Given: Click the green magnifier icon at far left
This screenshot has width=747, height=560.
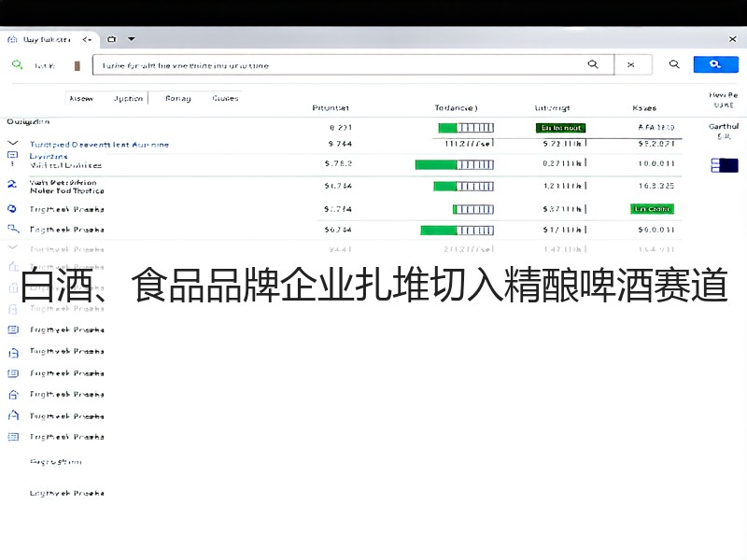Looking at the screenshot, I should pos(17,64).
